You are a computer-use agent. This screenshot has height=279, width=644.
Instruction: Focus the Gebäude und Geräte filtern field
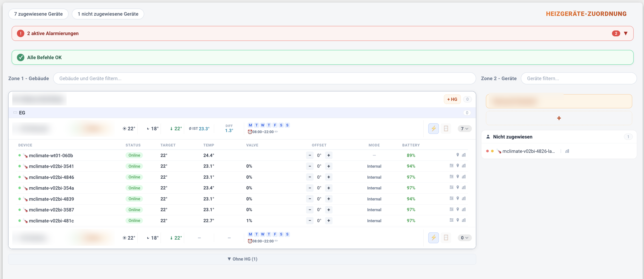[264, 78]
